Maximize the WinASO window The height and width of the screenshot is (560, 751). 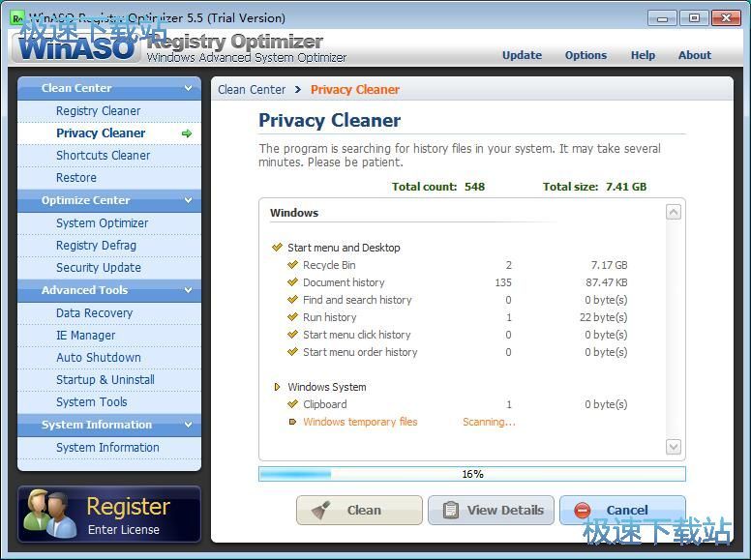point(694,18)
